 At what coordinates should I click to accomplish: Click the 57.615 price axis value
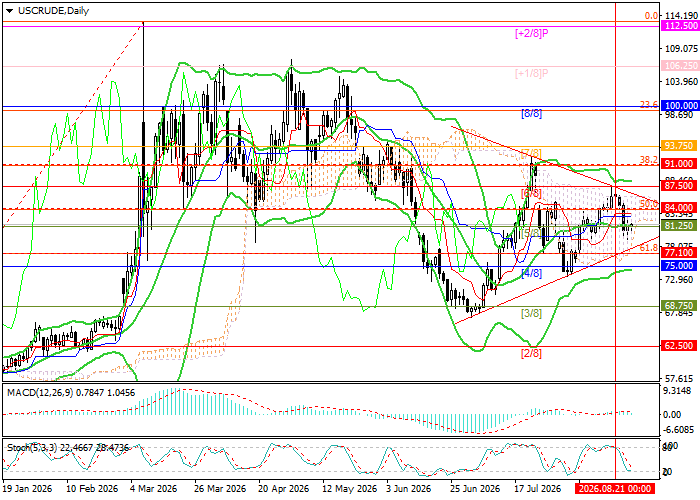680,379
